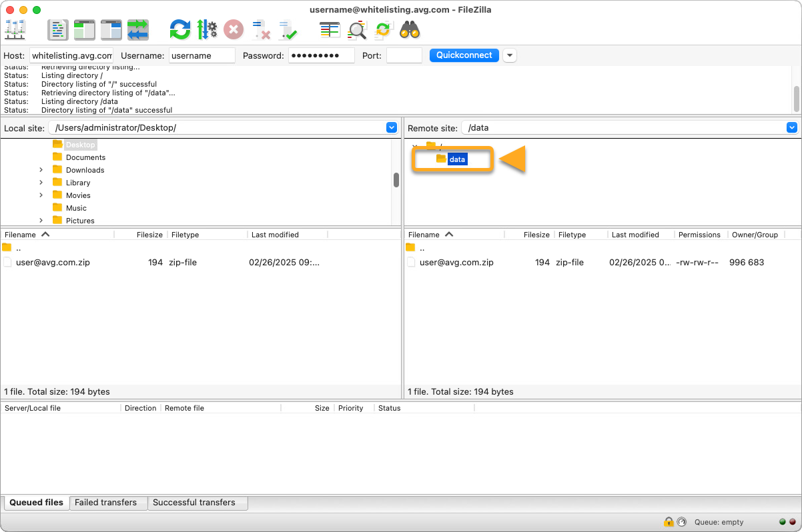This screenshot has width=802, height=532.
Task: Toggle remote directory tree display
Action: click(111, 30)
